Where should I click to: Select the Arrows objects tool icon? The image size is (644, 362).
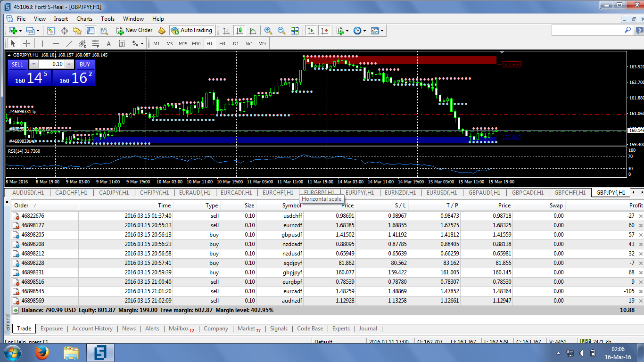click(135, 43)
